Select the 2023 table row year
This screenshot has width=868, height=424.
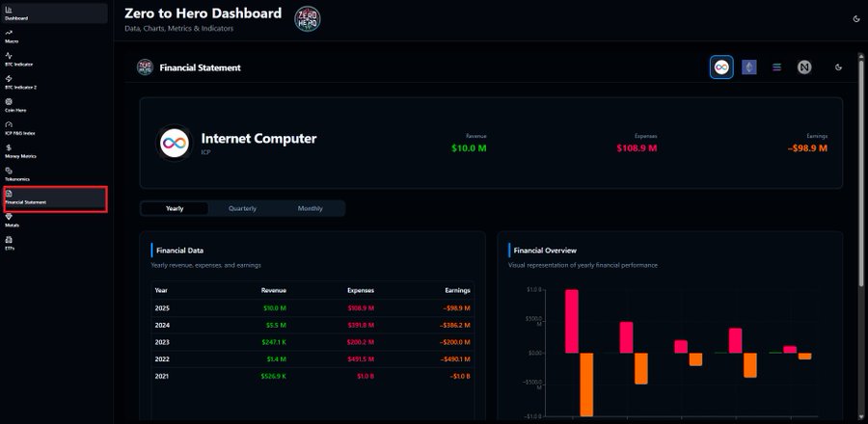point(162,342)
